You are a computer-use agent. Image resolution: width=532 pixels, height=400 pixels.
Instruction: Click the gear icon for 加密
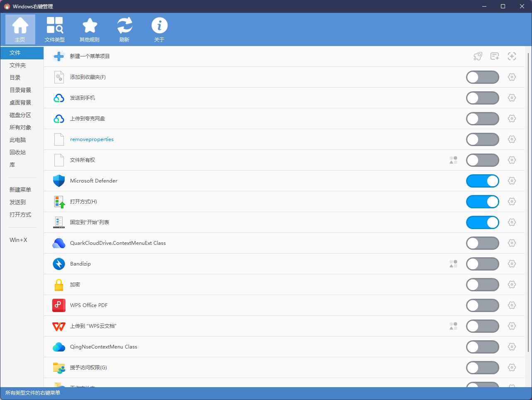tap(512, 285)
